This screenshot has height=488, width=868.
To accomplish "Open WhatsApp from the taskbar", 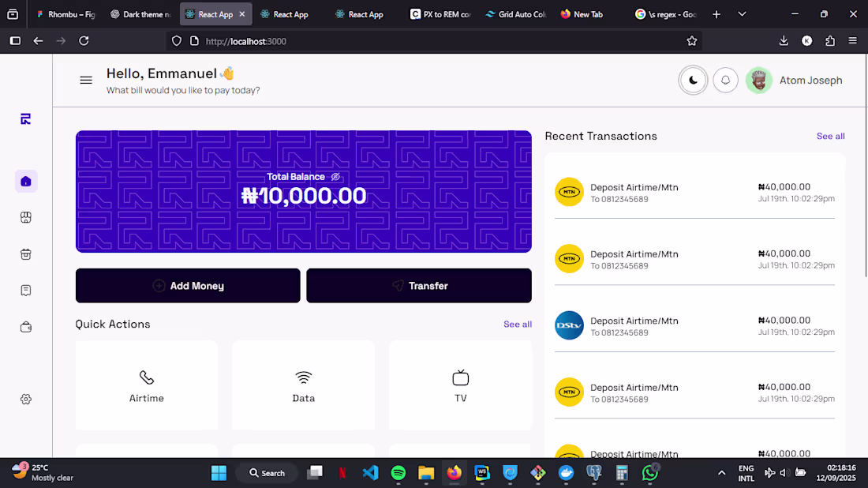I will click(x=650, y=473).
